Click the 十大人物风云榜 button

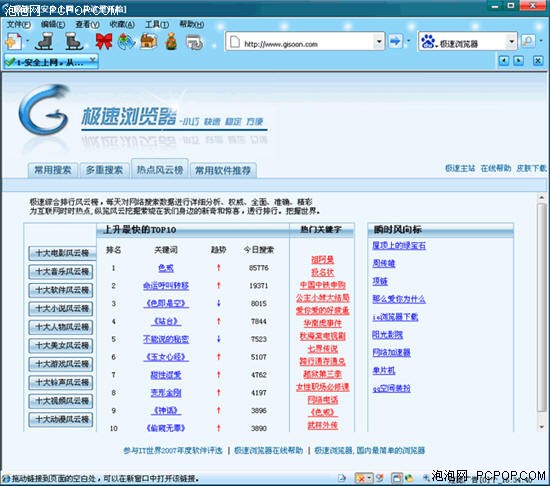(62, 327)
